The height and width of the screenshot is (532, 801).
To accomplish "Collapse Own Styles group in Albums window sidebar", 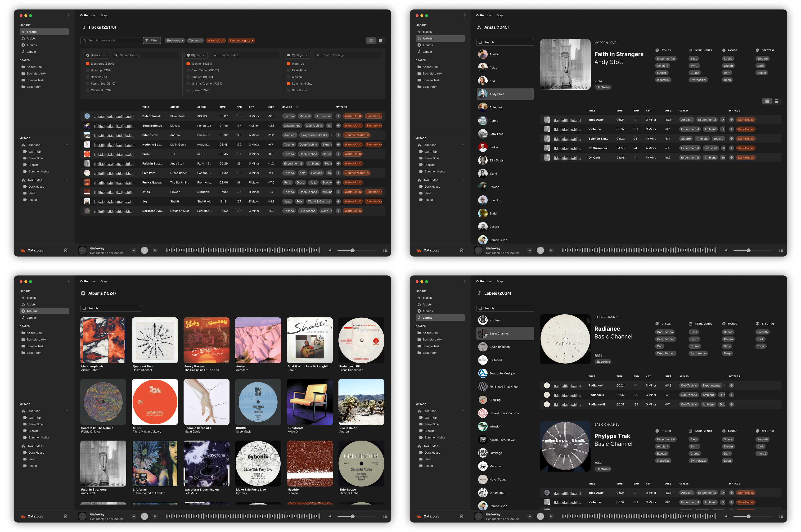I will [x=67, y=446].
